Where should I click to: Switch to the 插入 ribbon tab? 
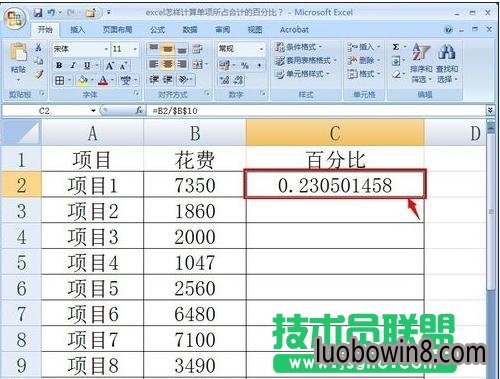(x=77, y=30)
